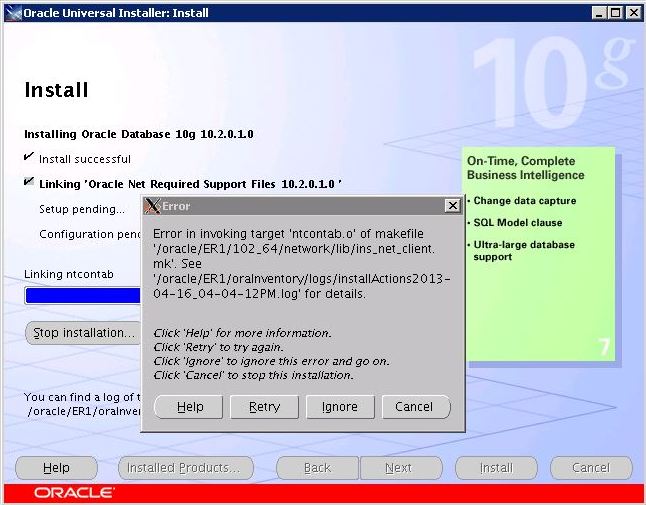This screenshot has width=646, height=505.
Task: Click the checkmark beside Linking Oracle Net
Action: coord(28,181)
